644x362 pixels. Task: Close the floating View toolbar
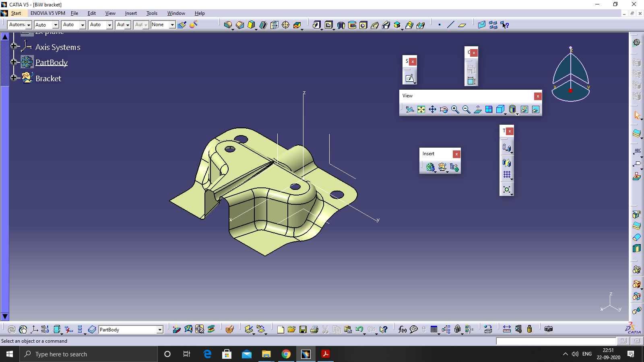pos(537,96)
